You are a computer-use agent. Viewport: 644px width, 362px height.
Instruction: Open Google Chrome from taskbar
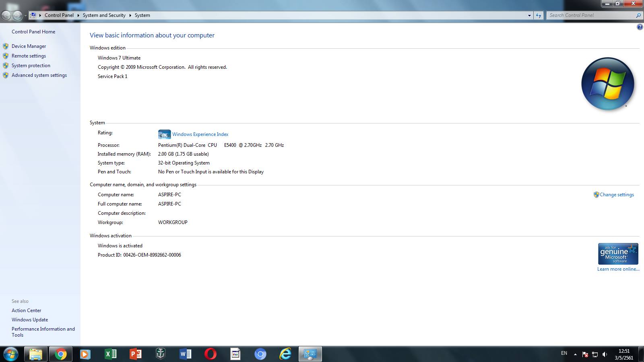coord(61,354)
